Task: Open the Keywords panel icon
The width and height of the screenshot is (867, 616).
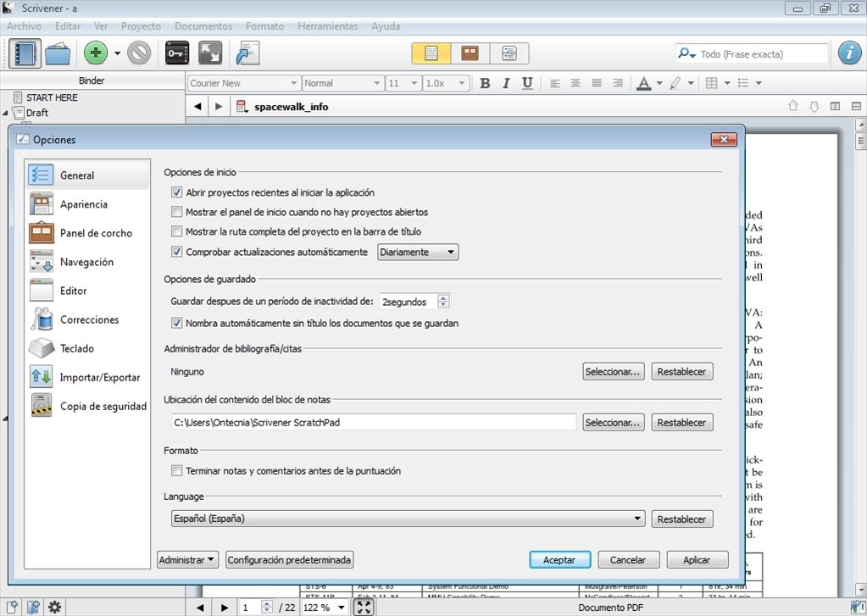Action: coord(177,53)
